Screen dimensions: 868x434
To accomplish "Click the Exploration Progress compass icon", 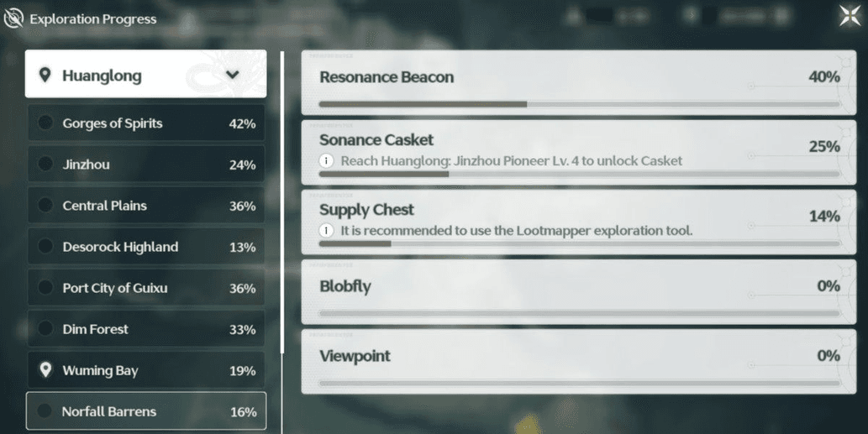I will 13,18.
